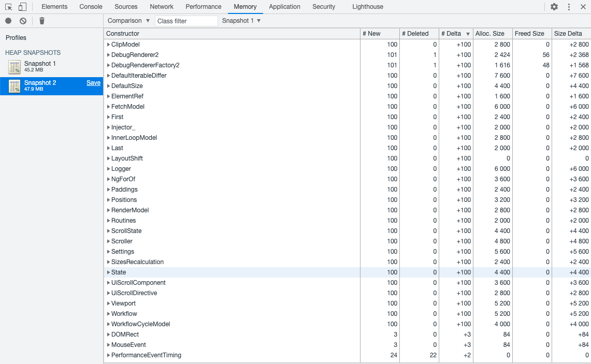Open the Security tab
The height and width of the screenshot is (364, 591).
pos(324,7)
